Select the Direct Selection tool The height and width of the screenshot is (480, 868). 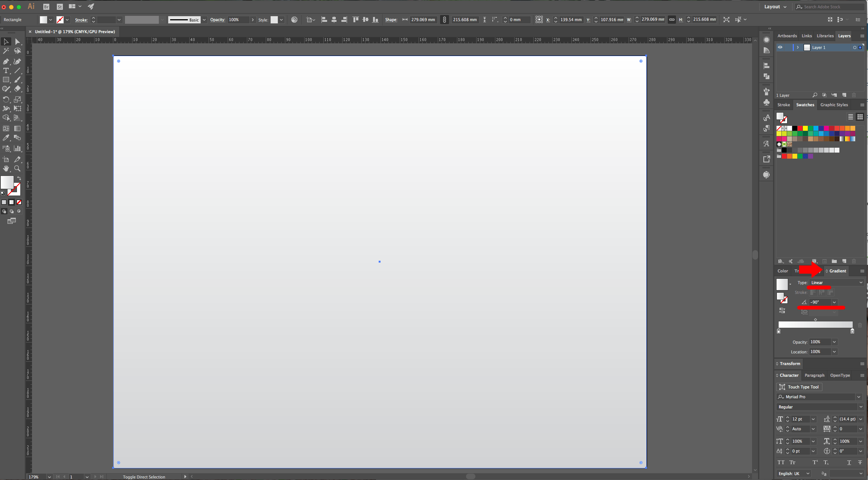17,41
